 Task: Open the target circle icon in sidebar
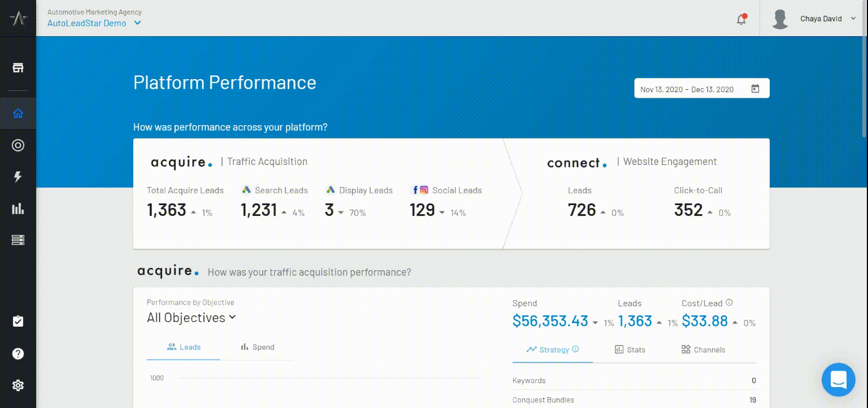18,145
